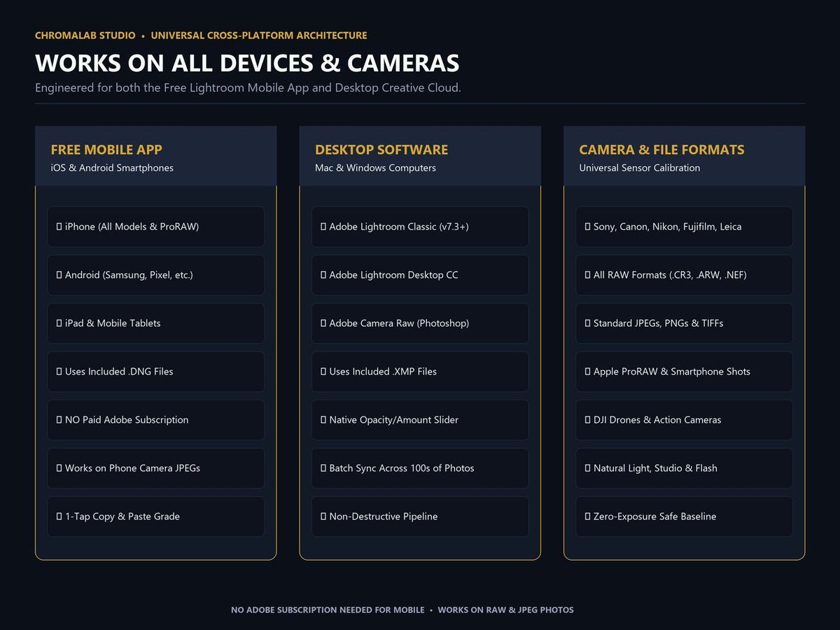The width and height of the screenshot is (840, 630).
Task: Click the Android (Samsung, Pixel, etc.) row
Action: tap(156, 275)
